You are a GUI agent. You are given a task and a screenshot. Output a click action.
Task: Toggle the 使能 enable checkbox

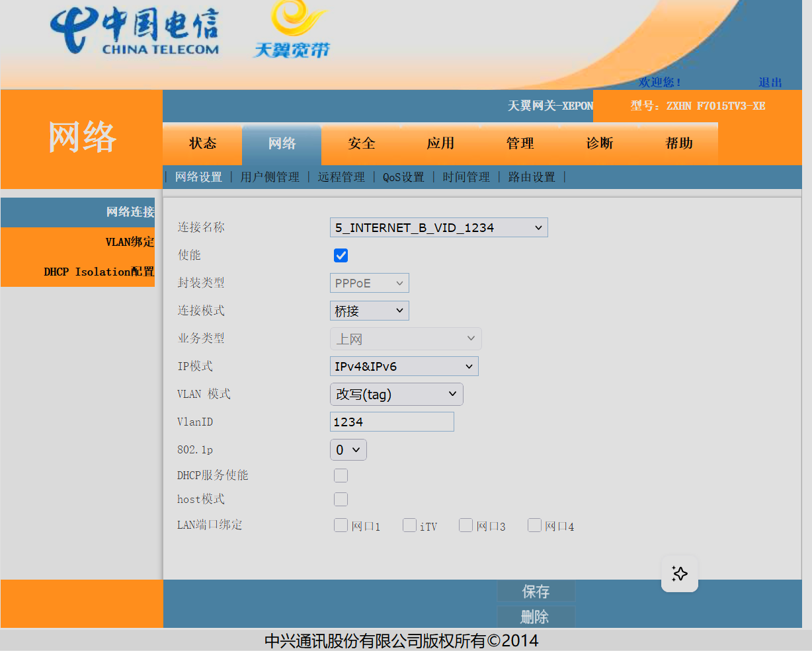pyautogui.click(x=341, y=256)
